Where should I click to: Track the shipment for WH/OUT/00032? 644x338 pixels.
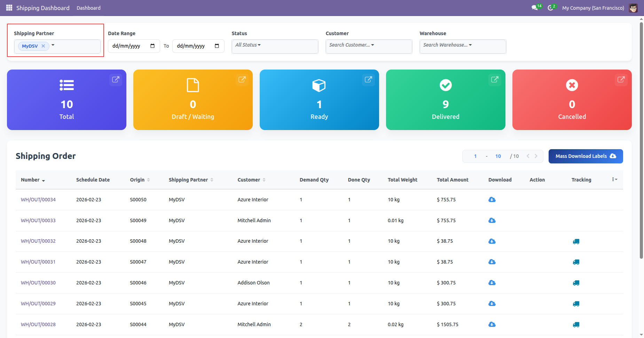pos(576,241)
